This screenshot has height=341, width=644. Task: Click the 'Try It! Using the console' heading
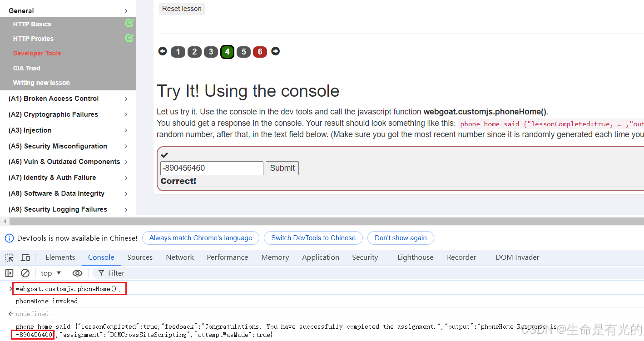coord(248,91)
